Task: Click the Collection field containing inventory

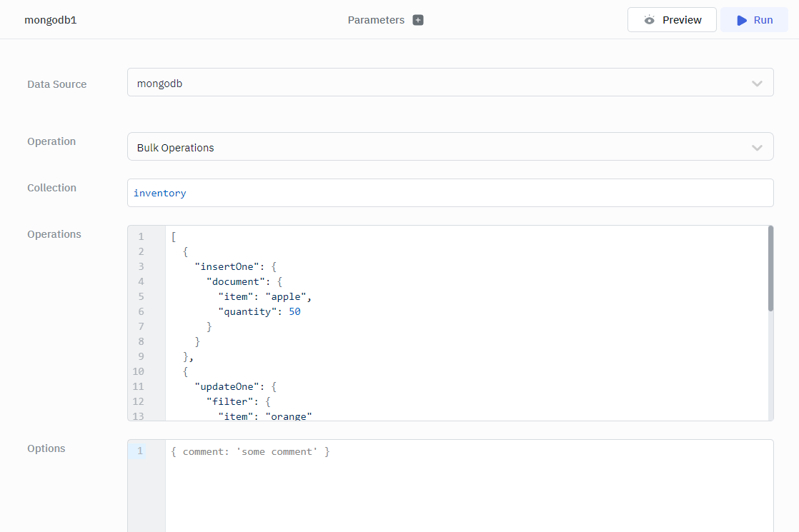Action: (x=450, y=193)
